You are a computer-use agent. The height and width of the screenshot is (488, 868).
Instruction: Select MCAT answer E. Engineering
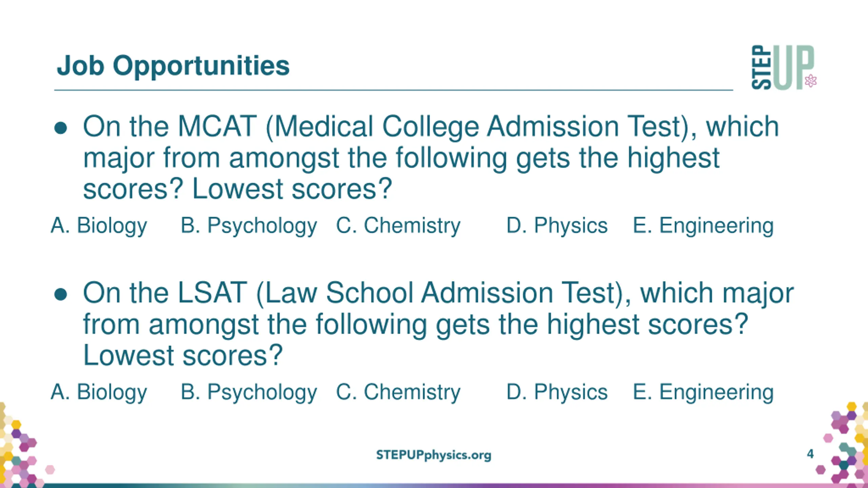(x=704, y=226)
